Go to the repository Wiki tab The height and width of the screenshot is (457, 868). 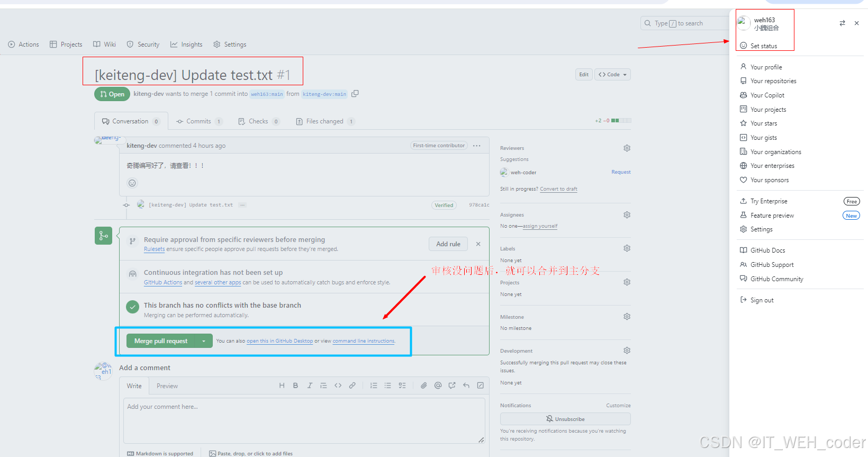104,44
